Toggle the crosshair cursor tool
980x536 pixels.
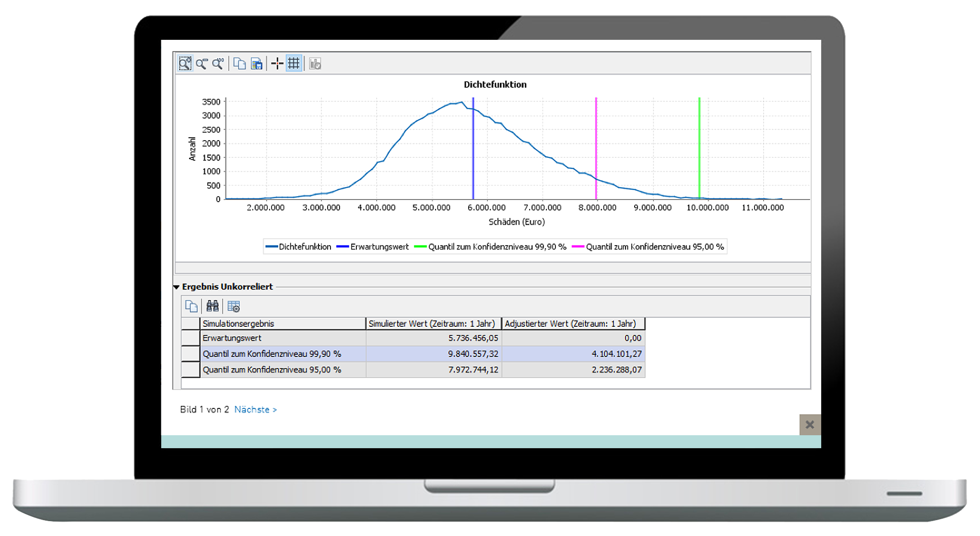click(277, 63)
